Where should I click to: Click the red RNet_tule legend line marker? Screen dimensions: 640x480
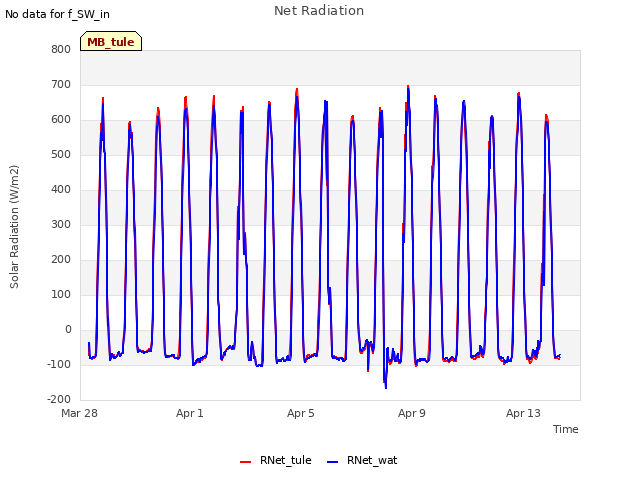tap(245, 462)
